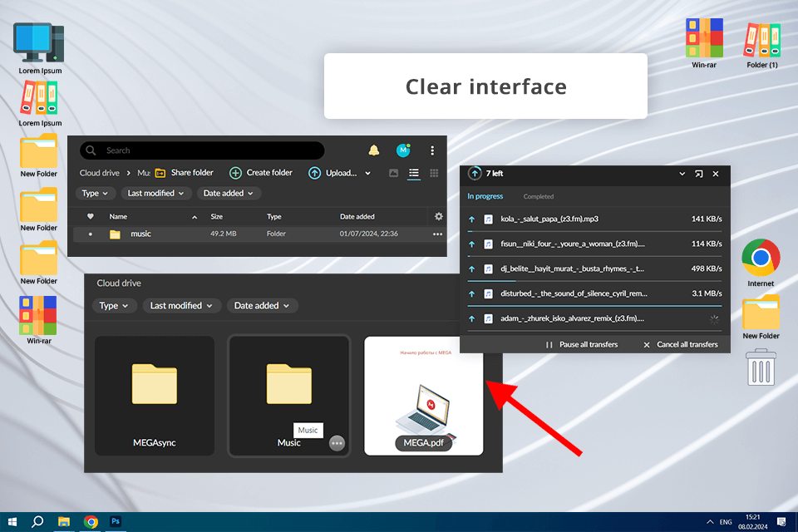798x532 pixels.
Task: Click the search magnifier icon
Action: (x=91, y=150)
